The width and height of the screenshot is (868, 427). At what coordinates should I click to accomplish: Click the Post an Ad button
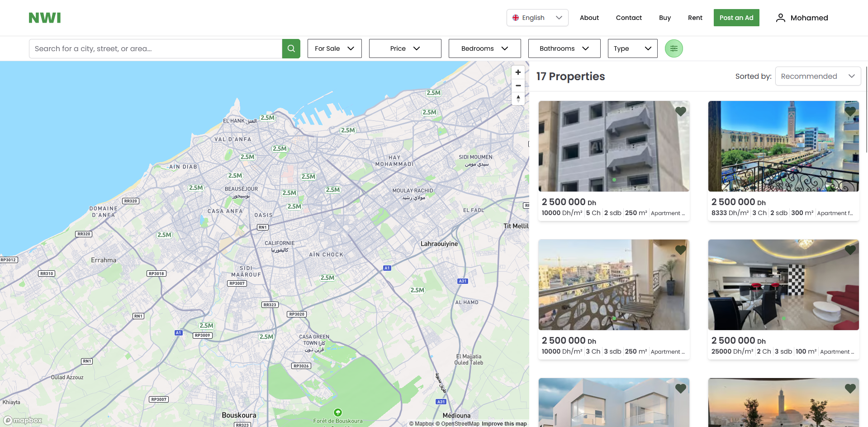pos(736,18)
